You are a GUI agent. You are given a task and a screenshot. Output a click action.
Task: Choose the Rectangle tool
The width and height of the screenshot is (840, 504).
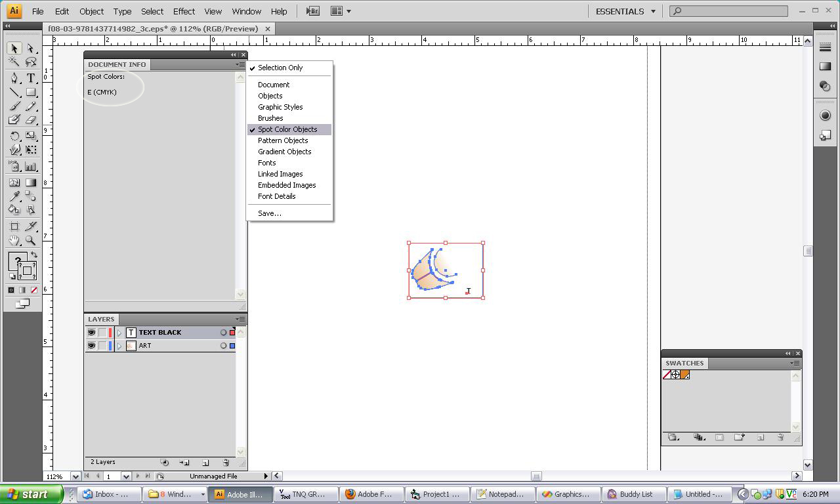31,93
